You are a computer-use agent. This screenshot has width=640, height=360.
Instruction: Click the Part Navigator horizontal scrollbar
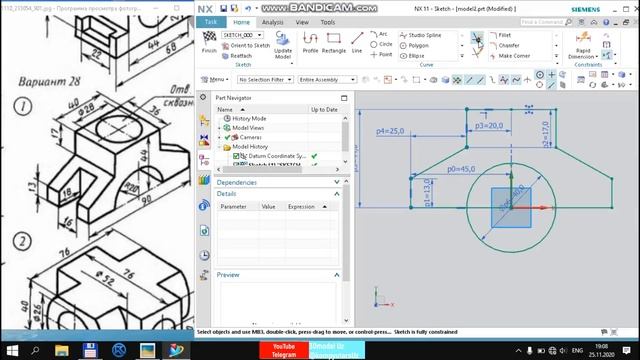pos(261,169)
